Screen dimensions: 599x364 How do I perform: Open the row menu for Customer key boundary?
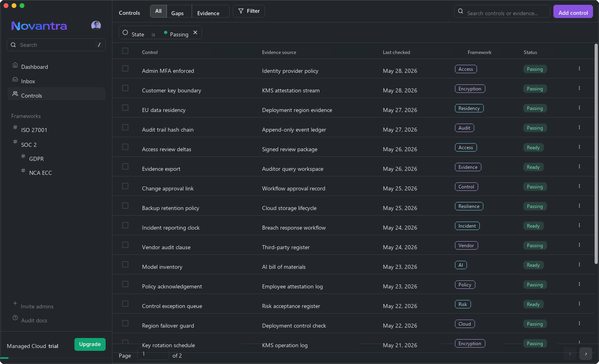pos(579,88)
